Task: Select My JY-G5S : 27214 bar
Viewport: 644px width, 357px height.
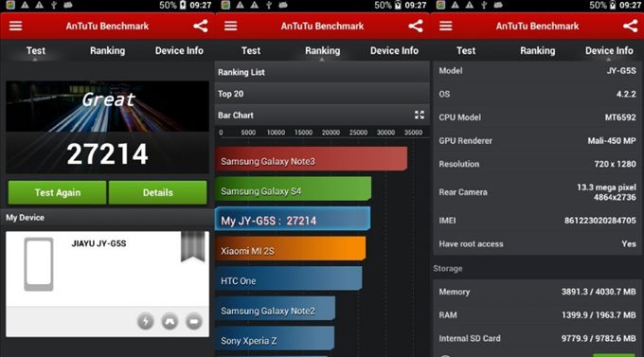Action: coord(293,219)
